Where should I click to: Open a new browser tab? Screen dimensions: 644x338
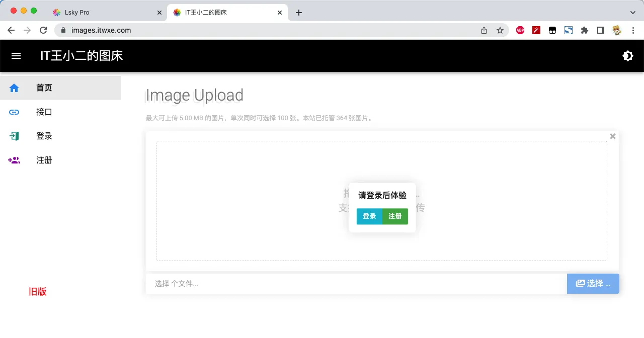pos(299,13)
